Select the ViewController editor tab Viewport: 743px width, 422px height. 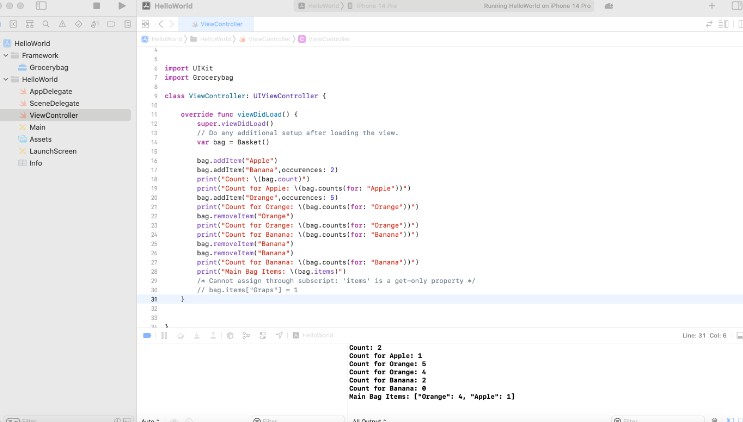[x=219, y=23]
